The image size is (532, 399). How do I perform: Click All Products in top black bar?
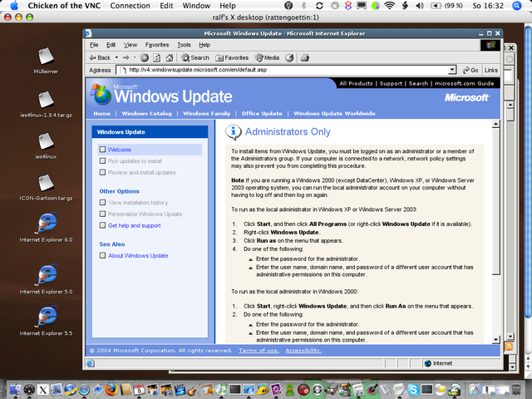(x=356, y=83)
